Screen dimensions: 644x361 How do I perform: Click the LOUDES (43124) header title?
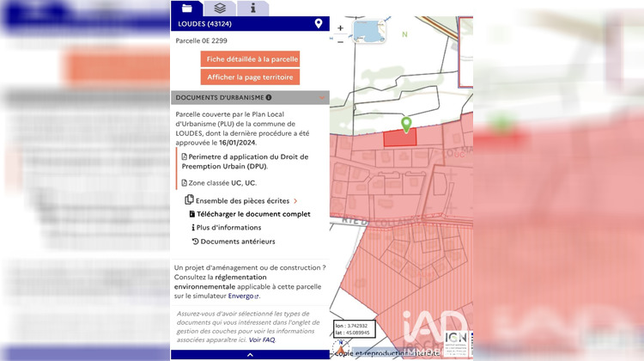point(204,24)
